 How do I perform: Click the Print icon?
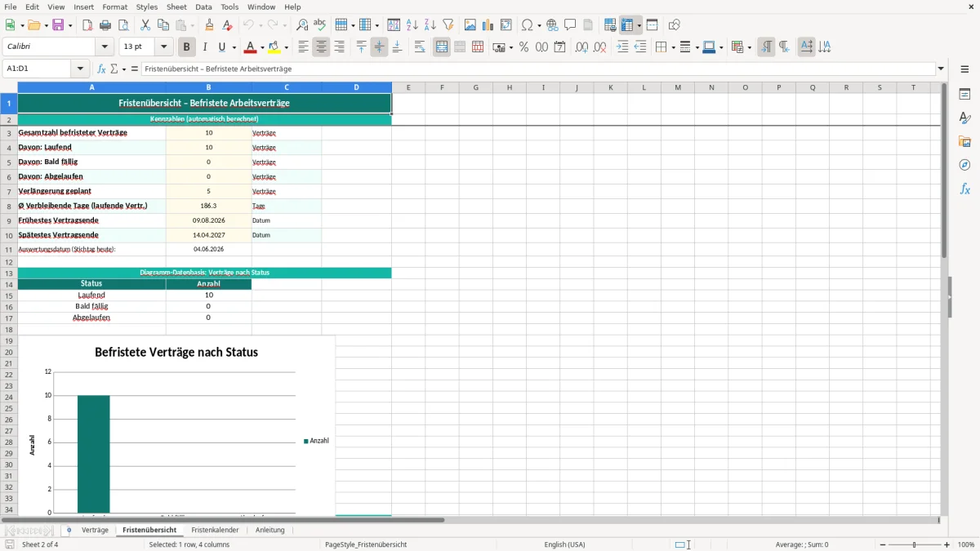105,25
